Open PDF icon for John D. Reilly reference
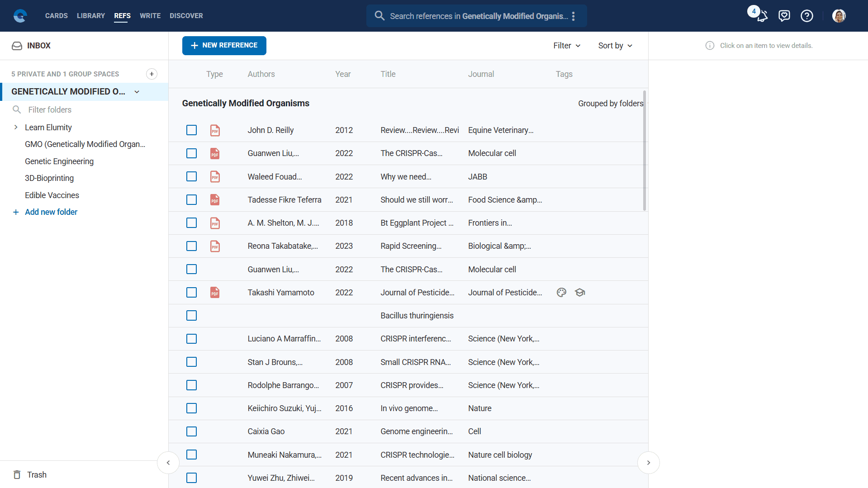Screen dimensions: 868x488 [215, 130]
